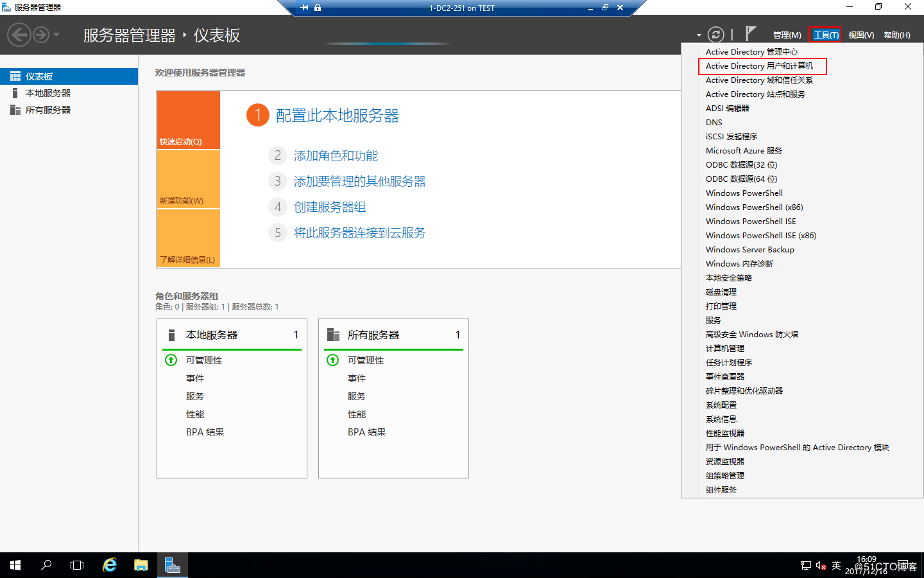Click the forward navigation arrow

click(41, 35)
